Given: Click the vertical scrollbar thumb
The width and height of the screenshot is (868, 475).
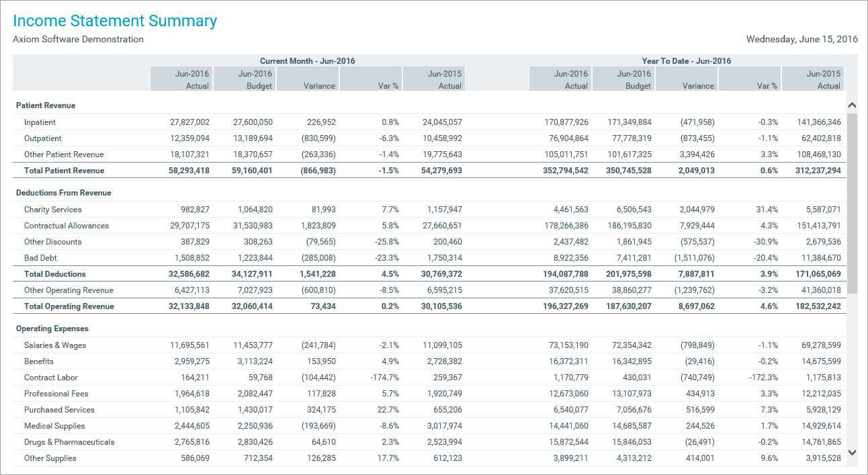Looking at the screenshot, I should click(x=852, y=202).
